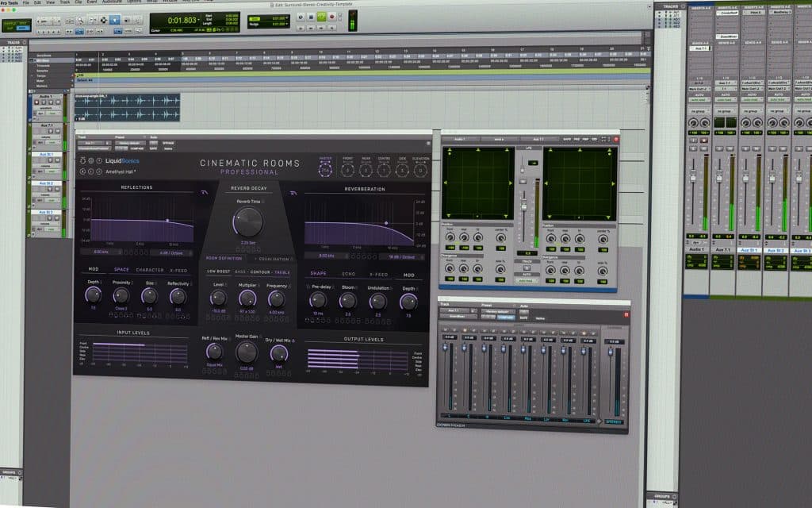Click the DownMixer first channel L fader
The height and width of the screenshot is (508, 812).
pyautogui.click(x=444, y=347)
